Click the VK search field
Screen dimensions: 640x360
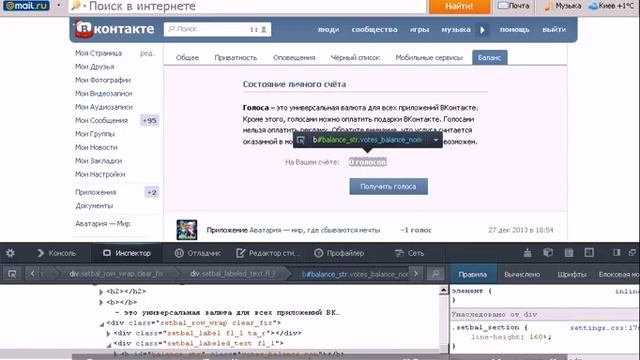pyautogui.click(x=217, y=29)
